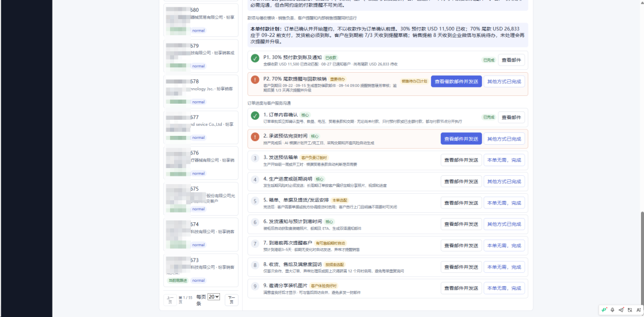Select the order card ending in 680

pyautogui.click(x=201, y=20)
